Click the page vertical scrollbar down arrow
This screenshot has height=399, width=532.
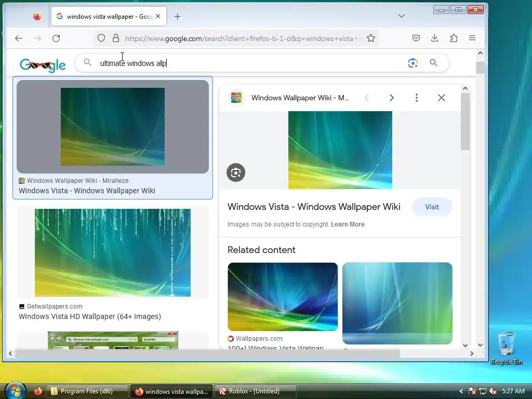[x=480, y=345]
